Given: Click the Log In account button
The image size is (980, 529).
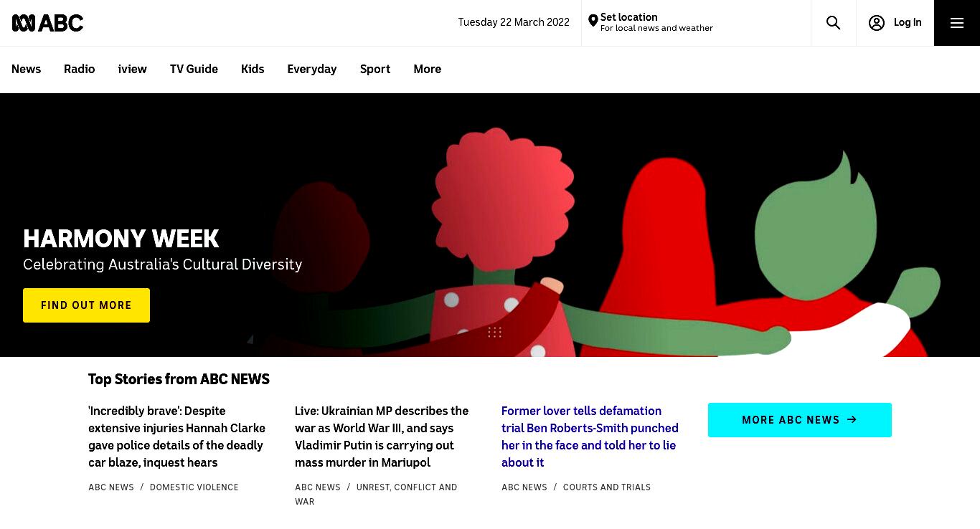Looking at the screenshot, I should tap(895, 23).
